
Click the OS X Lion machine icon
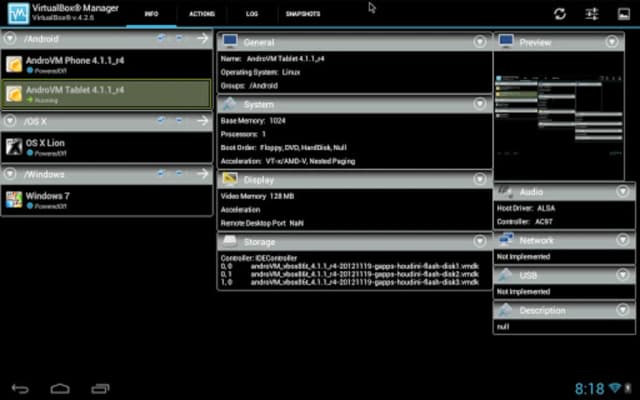[14, 147]
